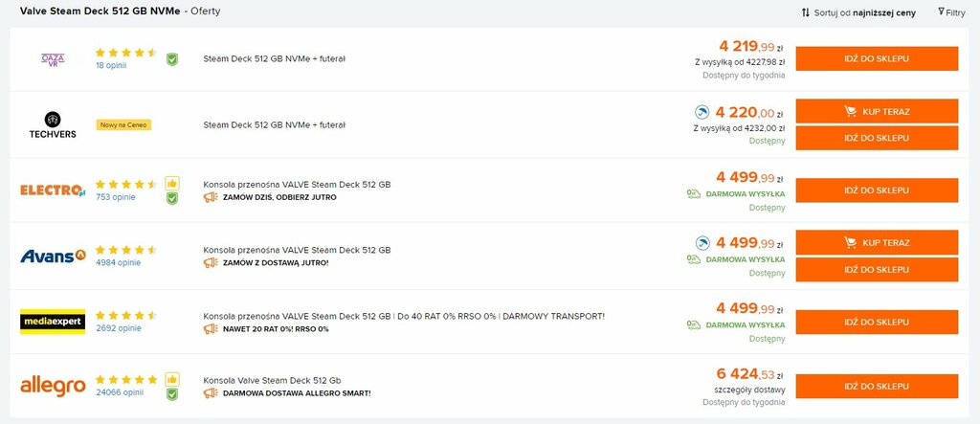Open the 4984 opinie link for Avans
This screenshot has width=980, height=424.
pyautogui.click(x=118, y=262)
